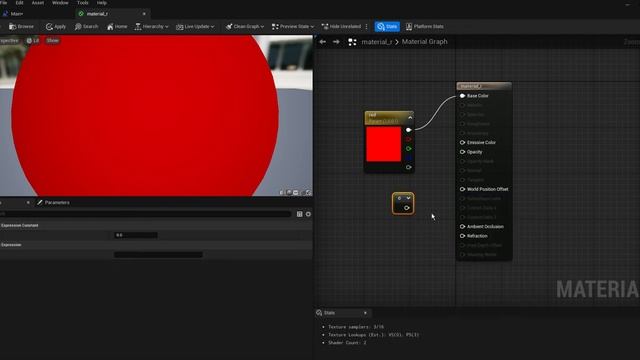Close the details panel tab
This screenshot has height=360, width=640.
pyautogui.click(x=28, y=202)
